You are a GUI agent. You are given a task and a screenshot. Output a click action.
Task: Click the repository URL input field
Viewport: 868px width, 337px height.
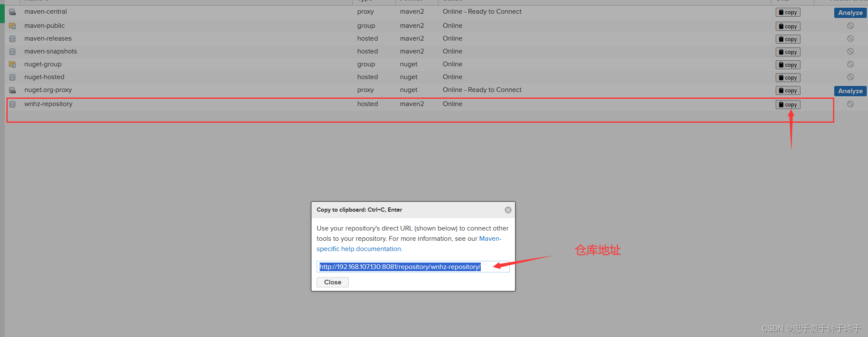tap(413, 267)
